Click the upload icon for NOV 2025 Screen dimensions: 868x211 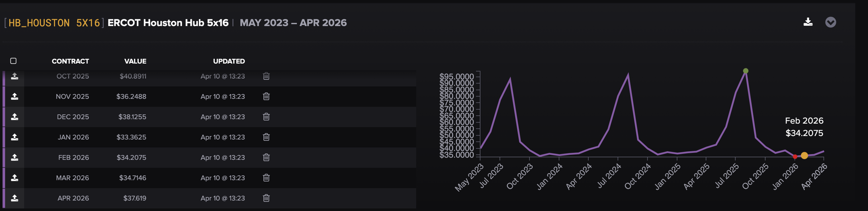click(x=15, y=96)
